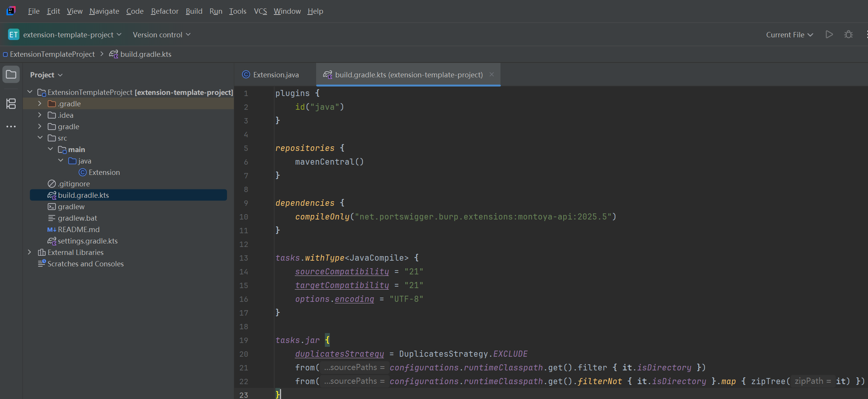The image size is (868, 399).
Task: Click sourceCompatibility on line 14
Action: pos(342,271)
